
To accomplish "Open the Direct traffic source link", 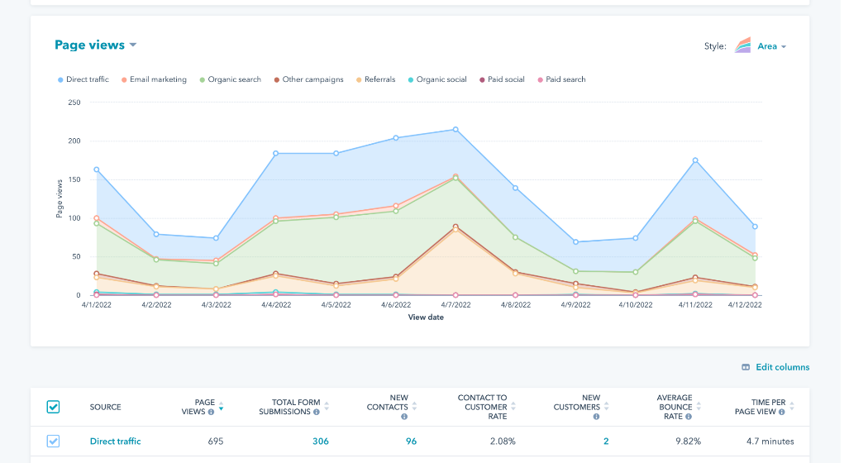I will click(115, 442).
